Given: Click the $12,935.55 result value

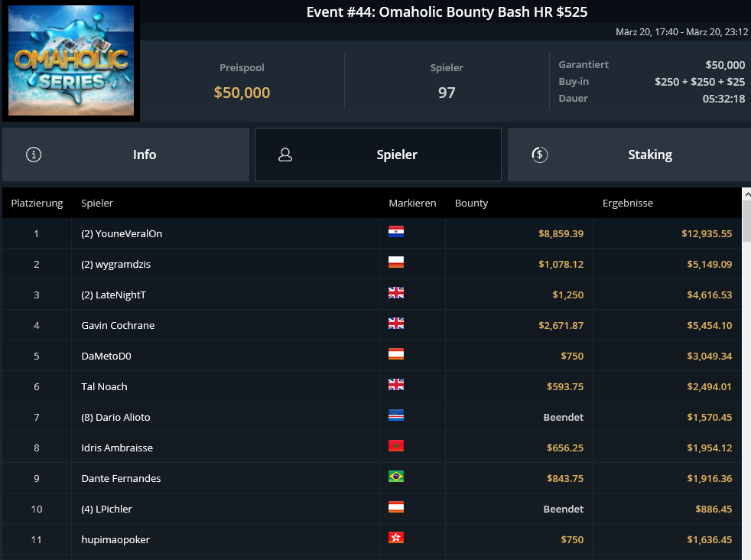Looking at the screenshot, I should [x=707, y=234].
